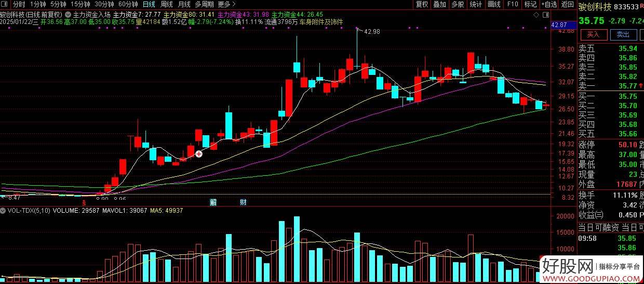Click the 卖四 price 35.86
Image resolution: width=644 pixels, height=284 pixels.
[627, 58]
